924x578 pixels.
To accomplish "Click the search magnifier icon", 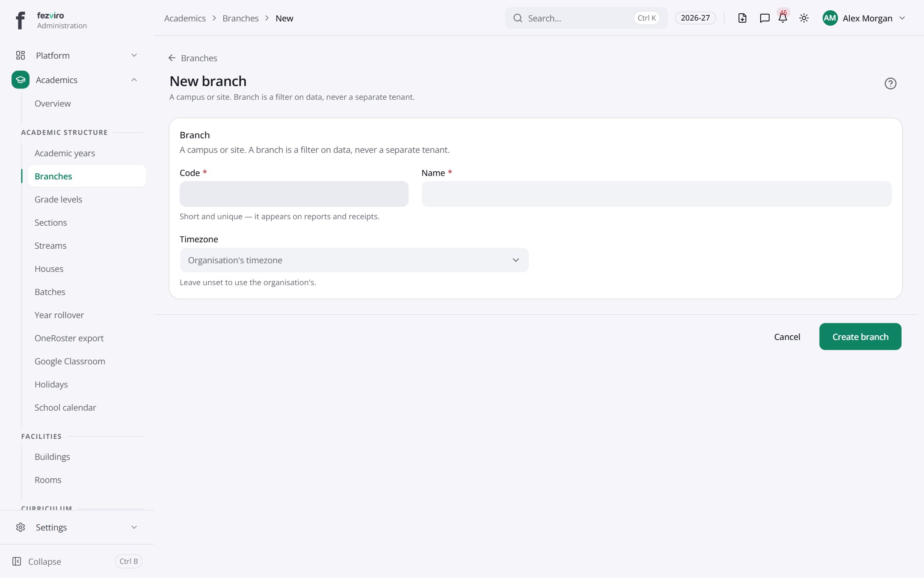I will (518, 18).
